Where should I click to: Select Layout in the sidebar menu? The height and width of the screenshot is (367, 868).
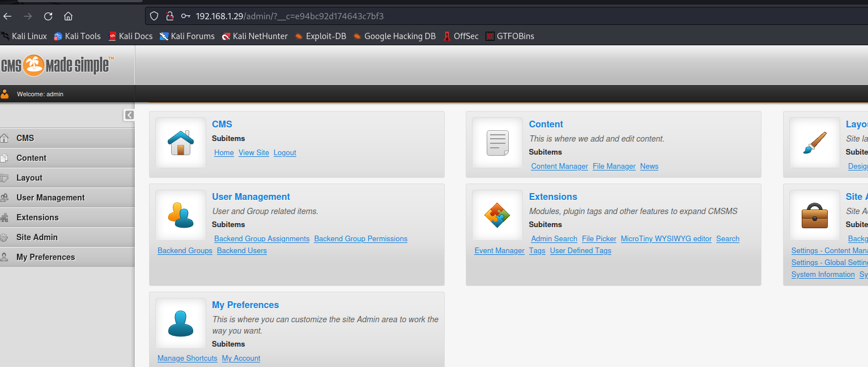point(67,178)
